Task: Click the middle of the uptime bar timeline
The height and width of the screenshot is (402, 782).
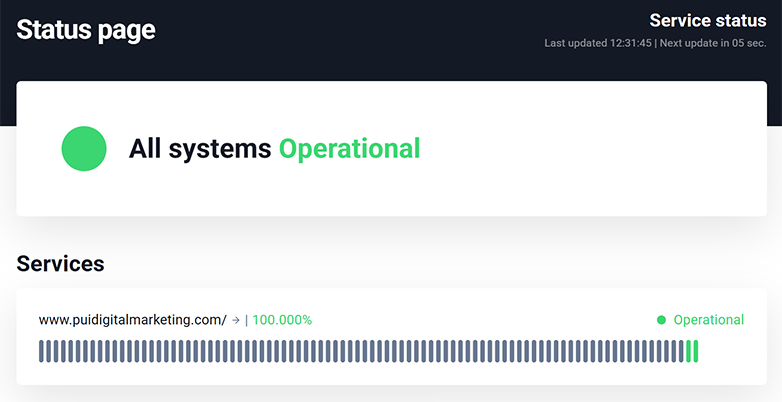Action: [x=368, y=351]
